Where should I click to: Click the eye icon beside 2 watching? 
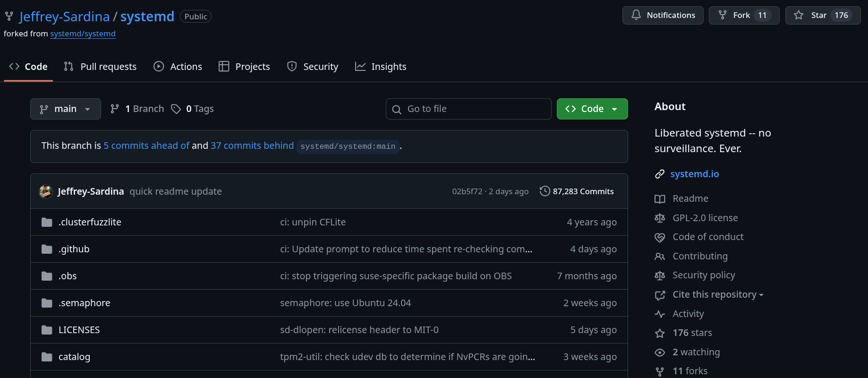pos(660,352)
